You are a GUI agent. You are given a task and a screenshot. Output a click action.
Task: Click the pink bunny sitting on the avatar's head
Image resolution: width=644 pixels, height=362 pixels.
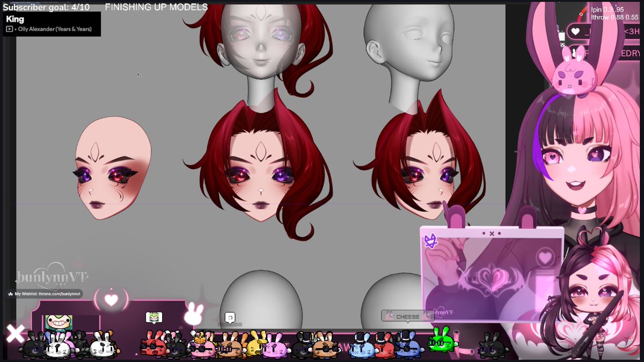tap(574, 72)
